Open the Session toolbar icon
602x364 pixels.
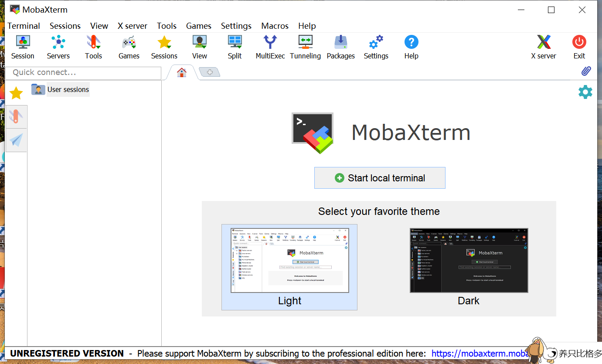(23, 47)
